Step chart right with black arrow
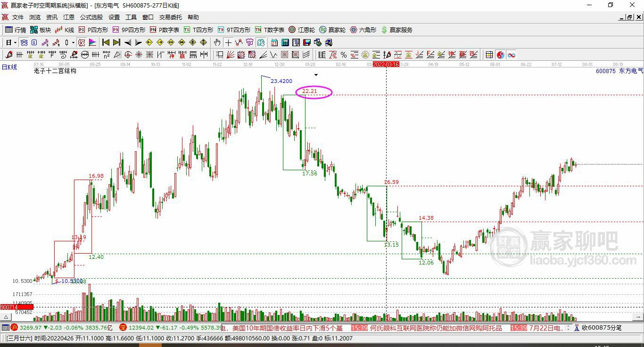Screen dimensions: 644x347 click(x=138, y=42)
